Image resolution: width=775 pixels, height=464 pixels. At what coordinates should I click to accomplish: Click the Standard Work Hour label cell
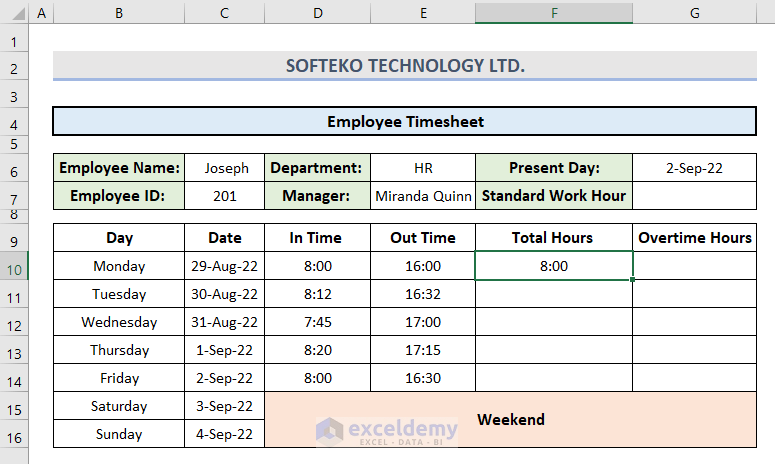coord(554,196)
